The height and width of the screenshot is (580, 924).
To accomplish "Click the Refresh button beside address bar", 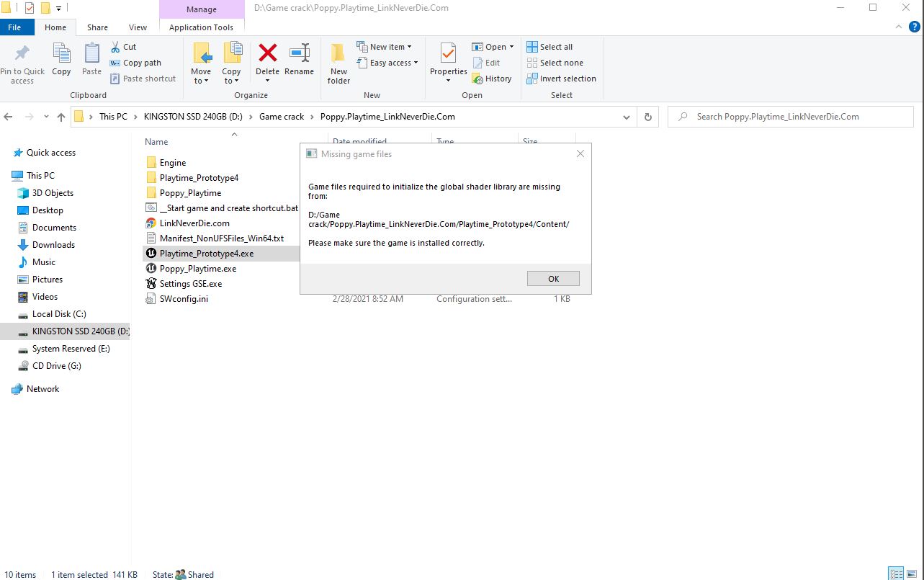I will [x=647, y=117].
